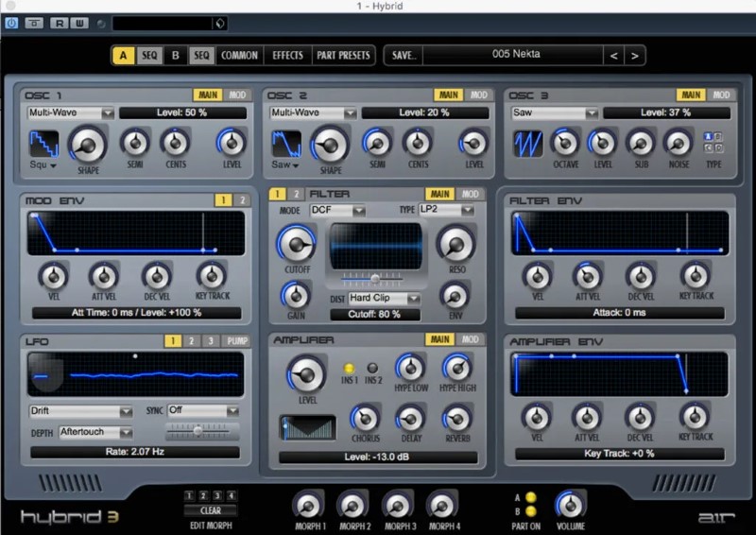Select the Part A tab

(x=124, y=56)
